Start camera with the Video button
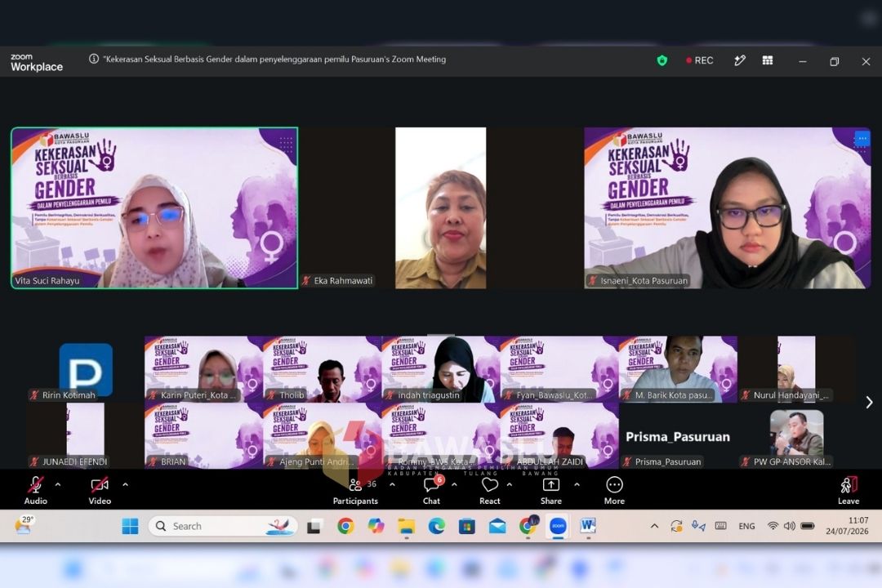882x588 pixels. click(100, 490)
